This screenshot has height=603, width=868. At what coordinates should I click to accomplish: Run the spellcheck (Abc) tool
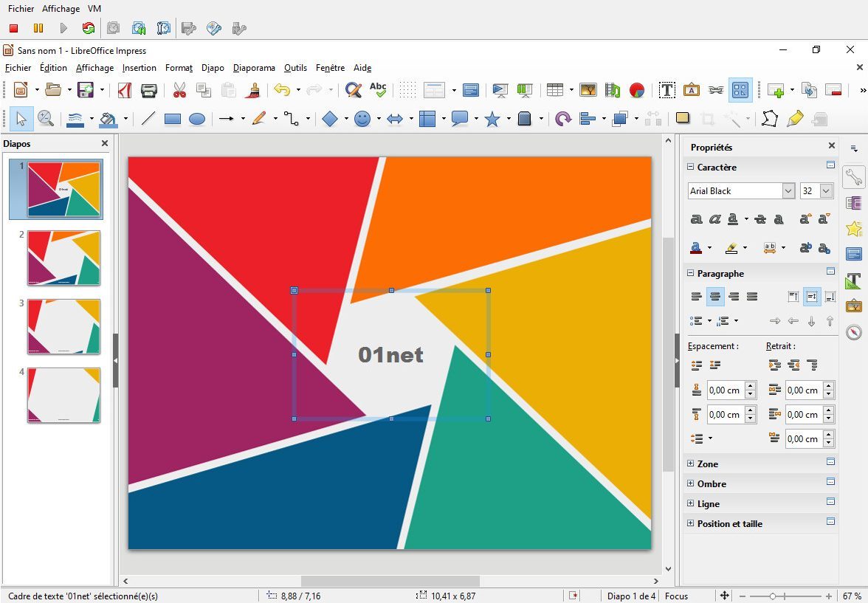coord(378,90)
